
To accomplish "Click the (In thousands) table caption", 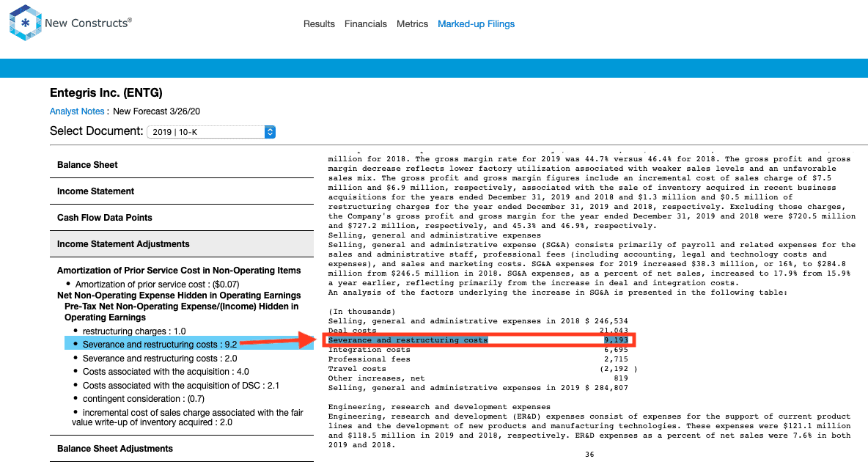I will 361,312.
